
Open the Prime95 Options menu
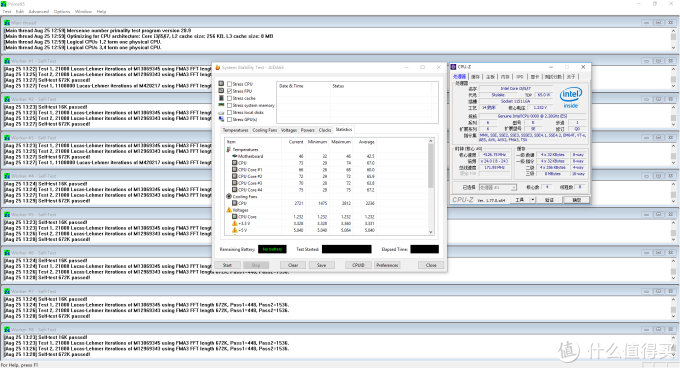62,11
